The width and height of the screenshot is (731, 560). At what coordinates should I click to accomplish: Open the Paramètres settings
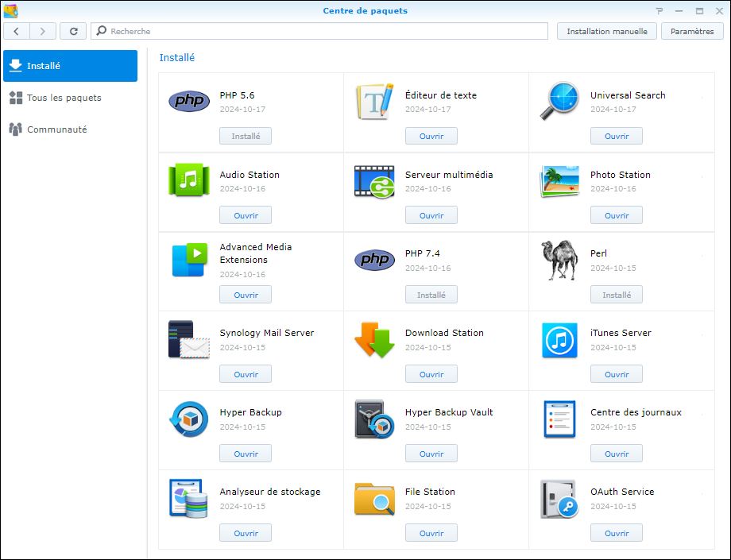pos(692,31)
